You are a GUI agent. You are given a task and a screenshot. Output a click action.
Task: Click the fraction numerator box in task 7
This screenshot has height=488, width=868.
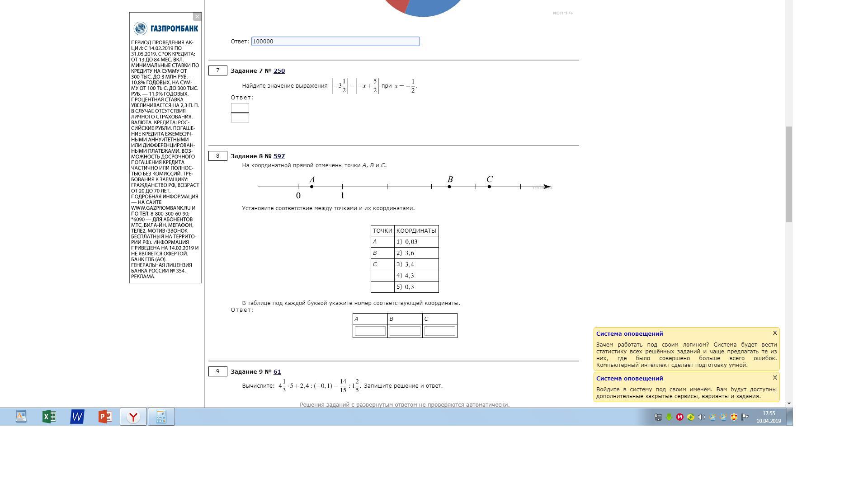240,108
